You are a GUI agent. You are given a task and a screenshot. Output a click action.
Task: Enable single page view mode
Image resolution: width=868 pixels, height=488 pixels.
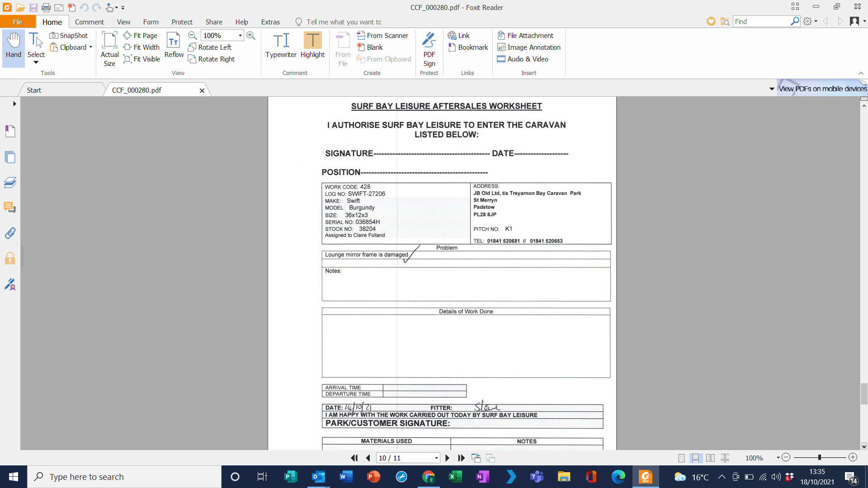coord(681,458)
